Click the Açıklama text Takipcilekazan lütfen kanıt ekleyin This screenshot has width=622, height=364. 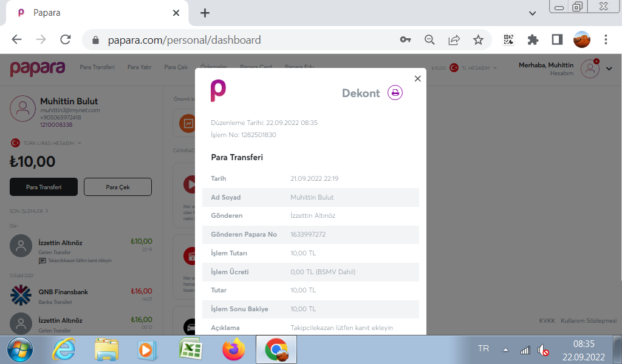coord(341,328)
